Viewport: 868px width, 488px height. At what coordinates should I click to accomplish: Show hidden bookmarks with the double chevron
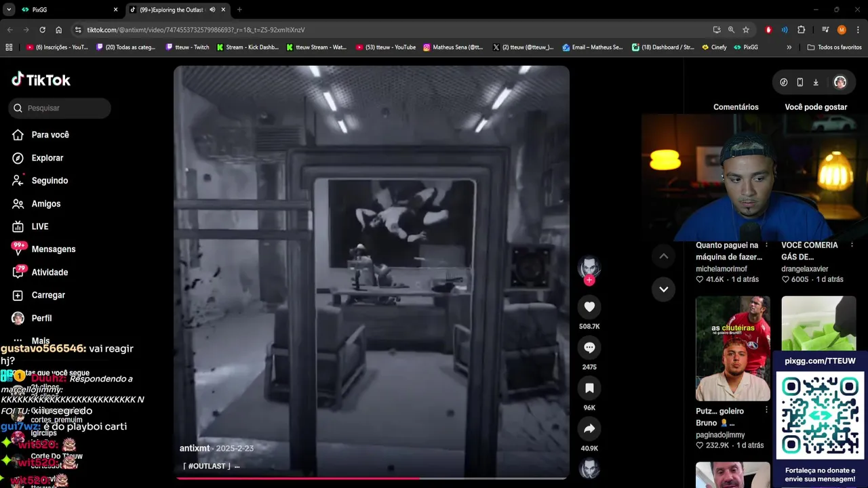[x=789, y=47]
